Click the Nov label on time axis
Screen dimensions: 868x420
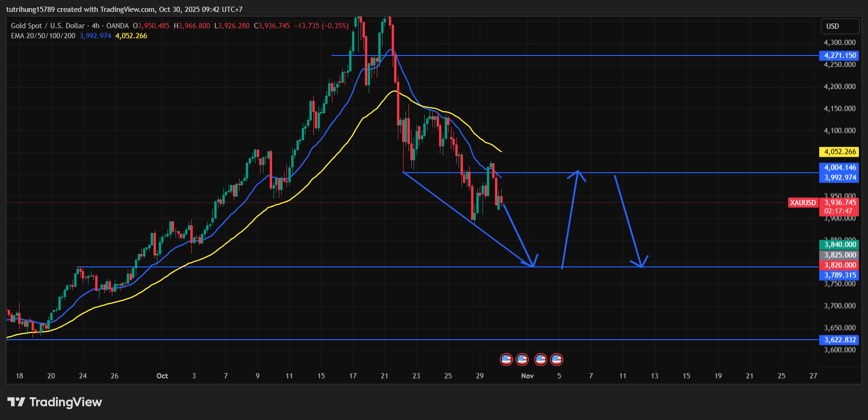[527, 376]
